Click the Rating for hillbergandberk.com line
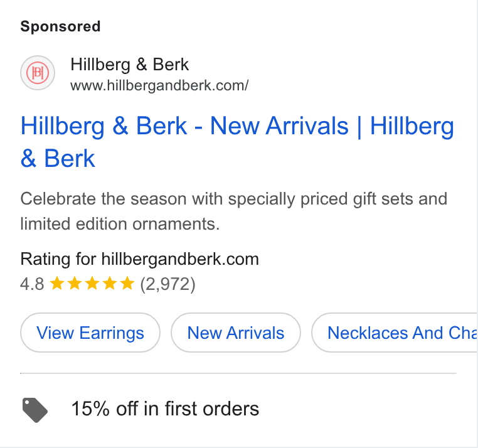 point(140,259)
